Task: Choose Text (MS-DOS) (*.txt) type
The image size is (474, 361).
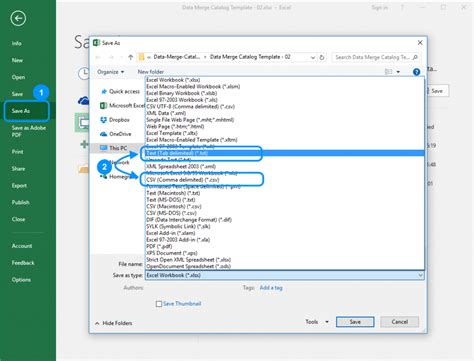Action: (285, 200)
